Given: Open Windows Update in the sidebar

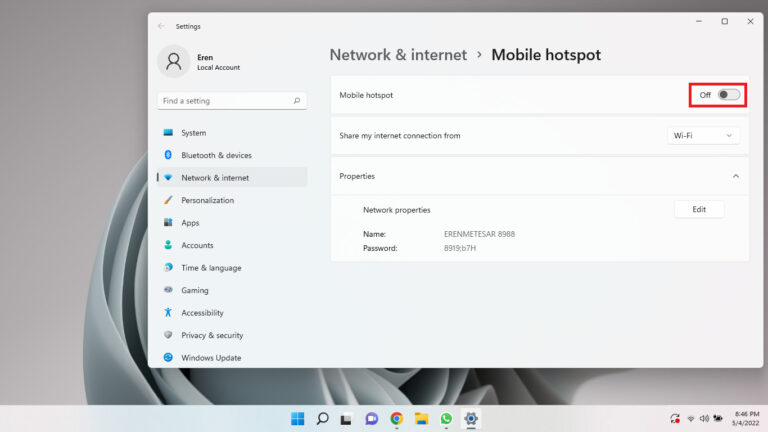Looking at the screenshot, I should (232, 358).
